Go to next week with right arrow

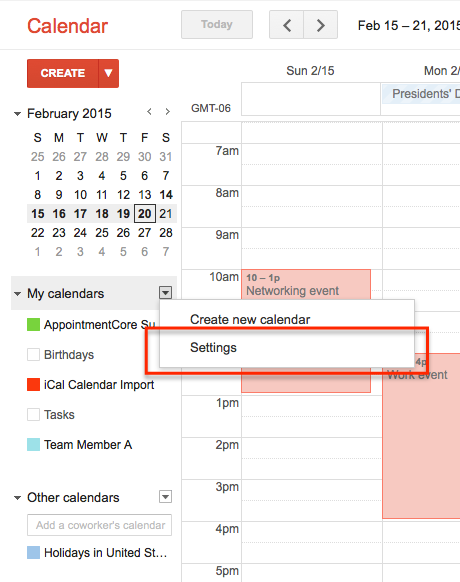tap(321, 25)
